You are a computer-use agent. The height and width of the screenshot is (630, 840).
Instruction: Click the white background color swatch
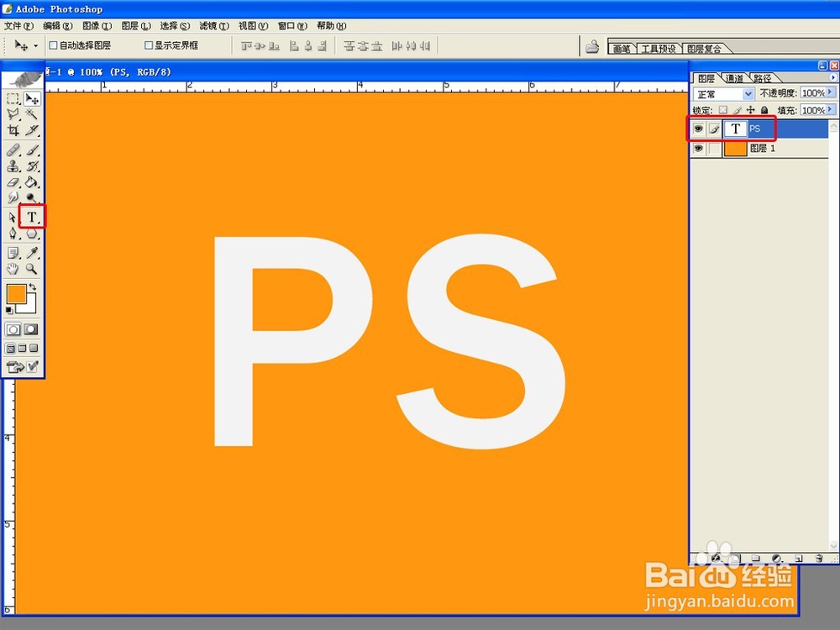pyautogui.click(x=29, y=307)
